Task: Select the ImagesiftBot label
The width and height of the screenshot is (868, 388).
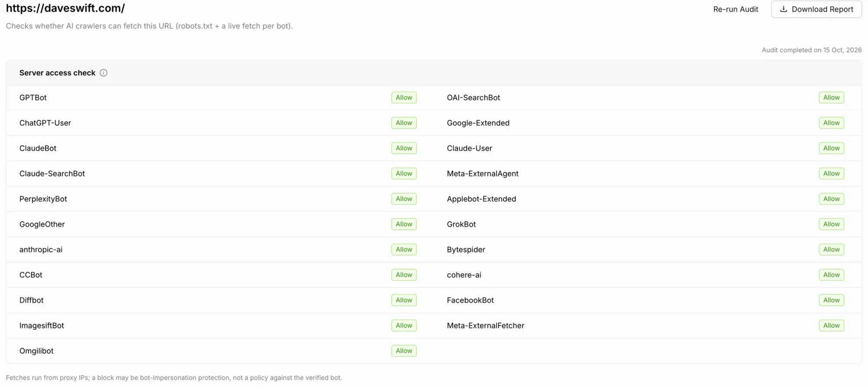Action: (x=42, y=326)
